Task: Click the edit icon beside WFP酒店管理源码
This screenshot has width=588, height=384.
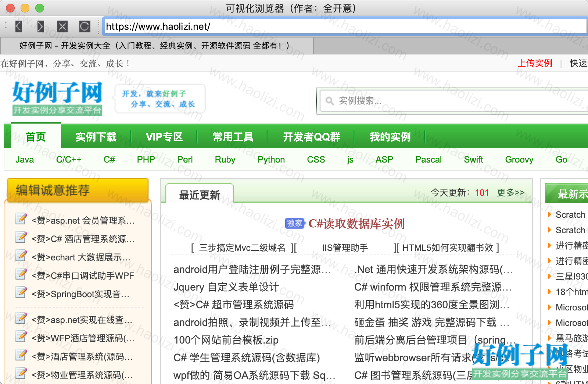Action: tap(21, 337)
